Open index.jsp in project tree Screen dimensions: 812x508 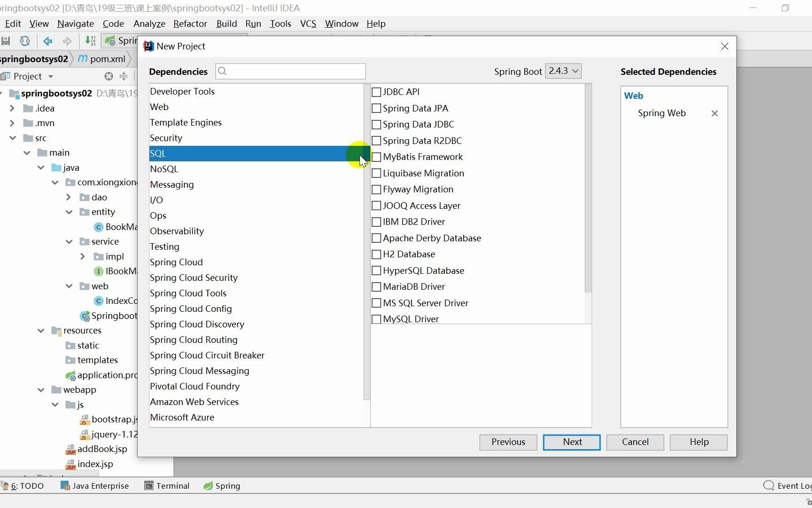tap(89, 464)
